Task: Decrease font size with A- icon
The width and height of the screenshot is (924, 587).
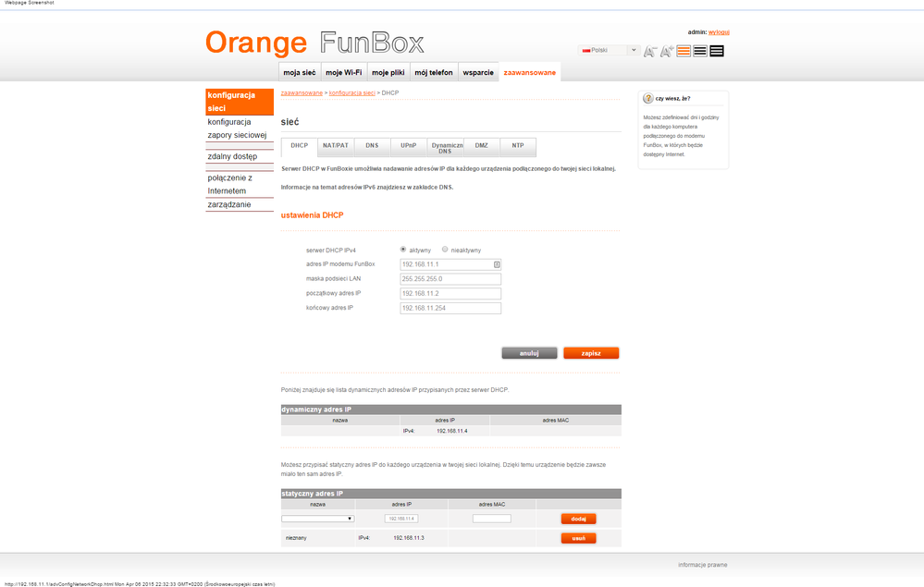Action: point(650,52)
